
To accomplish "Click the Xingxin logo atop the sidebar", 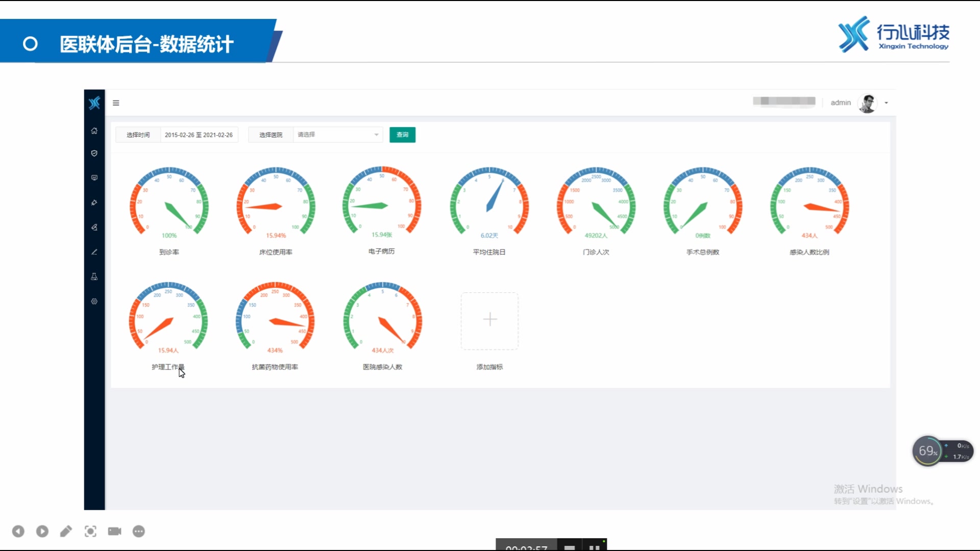I will coord(94,103).
